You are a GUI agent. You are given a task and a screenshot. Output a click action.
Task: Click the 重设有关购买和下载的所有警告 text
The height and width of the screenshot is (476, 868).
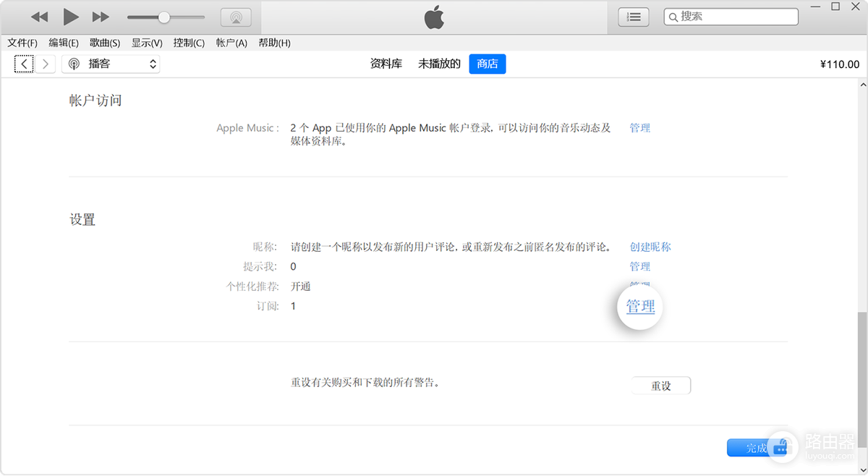coord(365,381)
